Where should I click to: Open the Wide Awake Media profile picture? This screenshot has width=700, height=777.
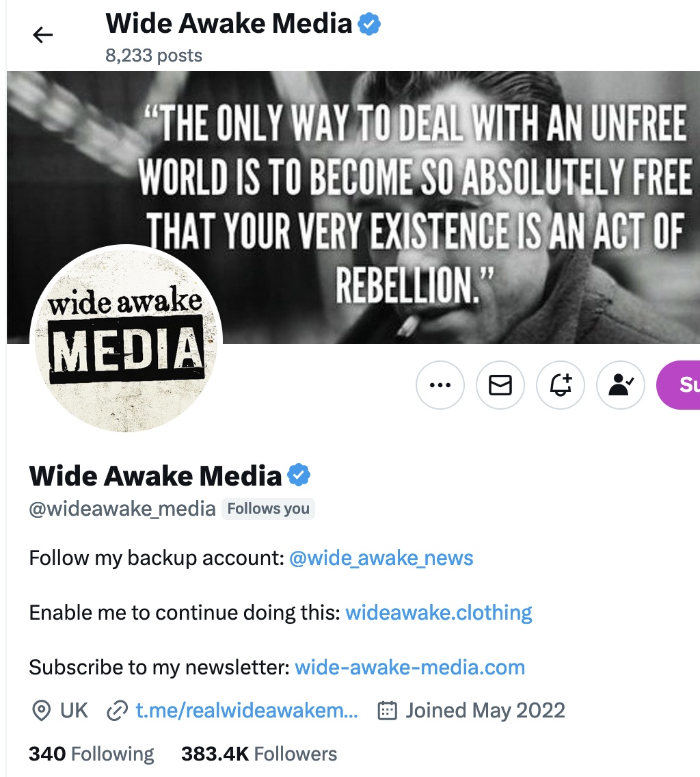pyautogui.click(x=126, y=339)
